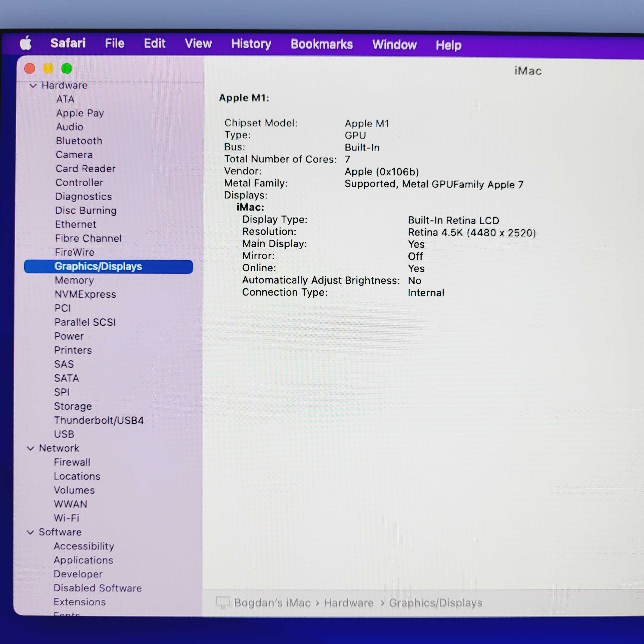
Task: Select Printers in the sidebar
Action: click(x=73, y=350)
